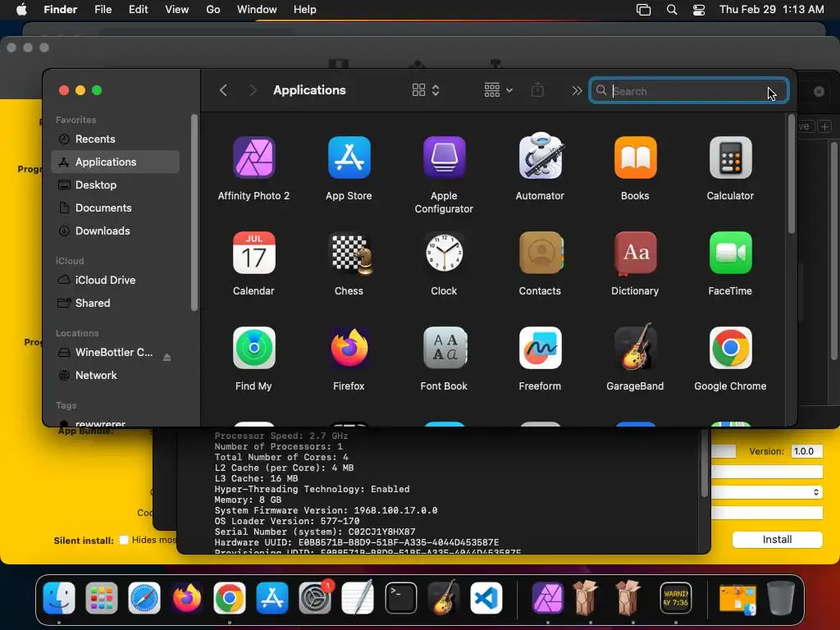
Task: Open System Settings from the Dock
Action: (x=315, y=598)
